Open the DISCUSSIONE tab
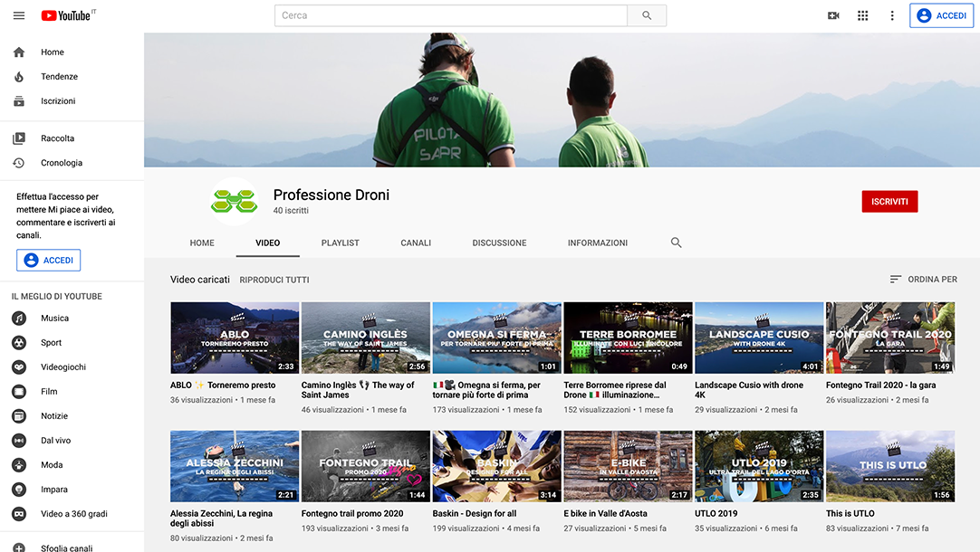The width and height of the screenshot is (980, 552). point(499,243)
